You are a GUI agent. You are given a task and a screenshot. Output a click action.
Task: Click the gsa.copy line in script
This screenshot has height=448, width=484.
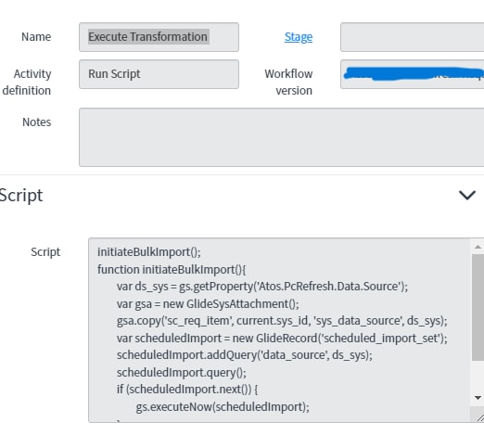282,321
